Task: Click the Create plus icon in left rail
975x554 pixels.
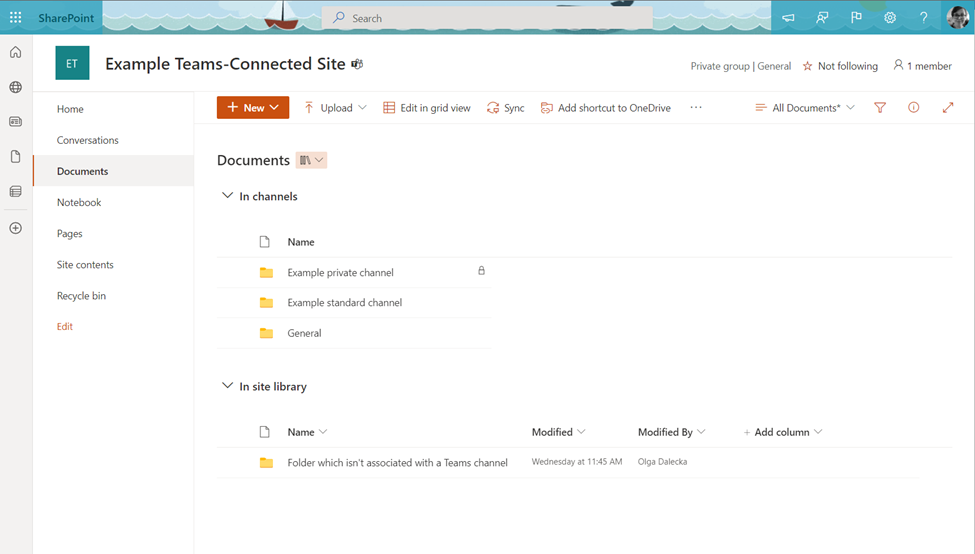Action: 15,228
